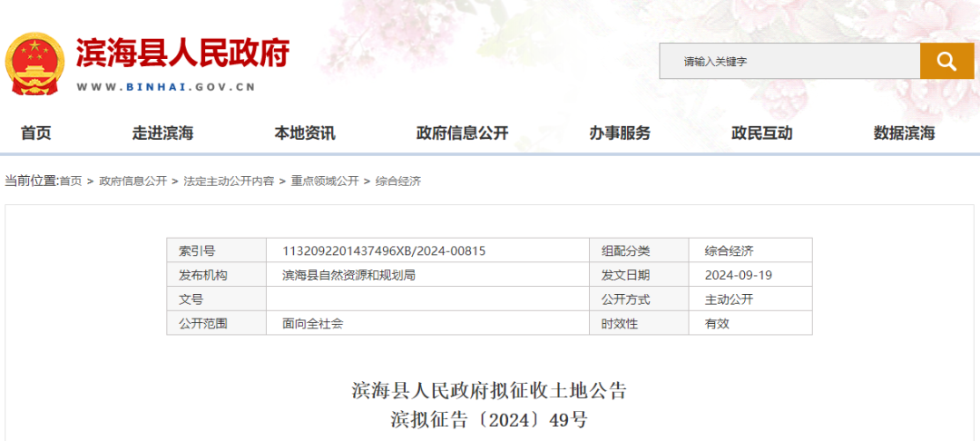Open the 政民互动 navigation item

[762, 133]
